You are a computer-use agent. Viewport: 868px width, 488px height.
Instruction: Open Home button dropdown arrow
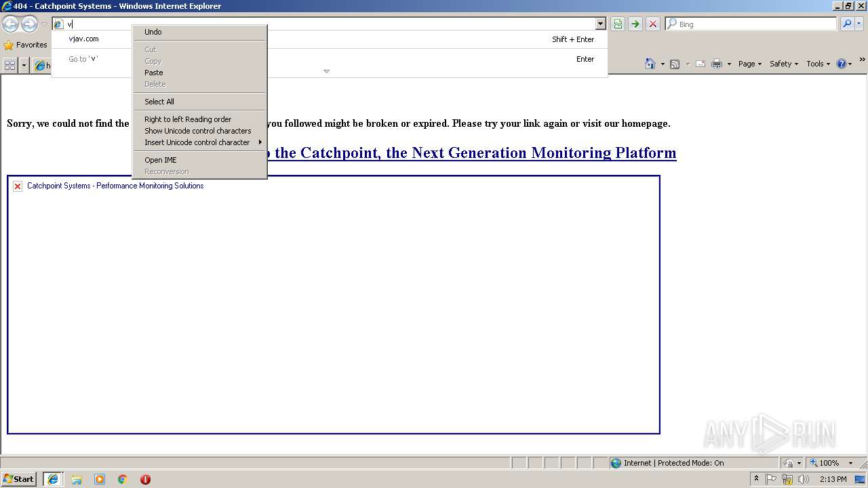click(663, 64)
